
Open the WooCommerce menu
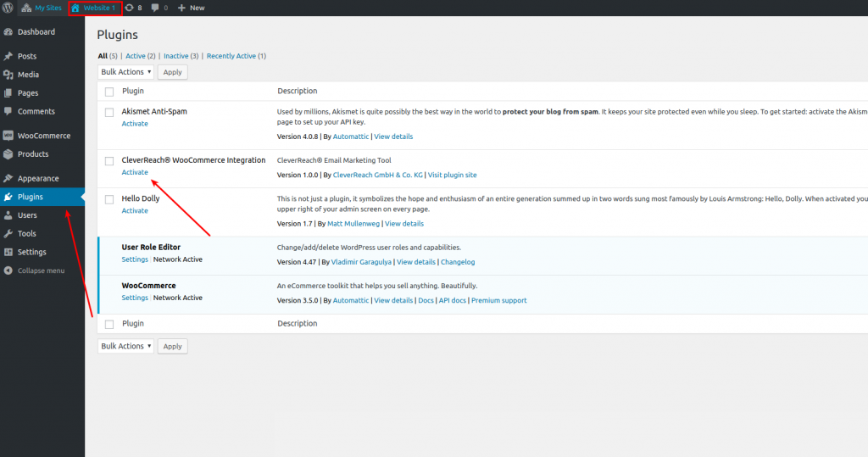coord(42,136)
